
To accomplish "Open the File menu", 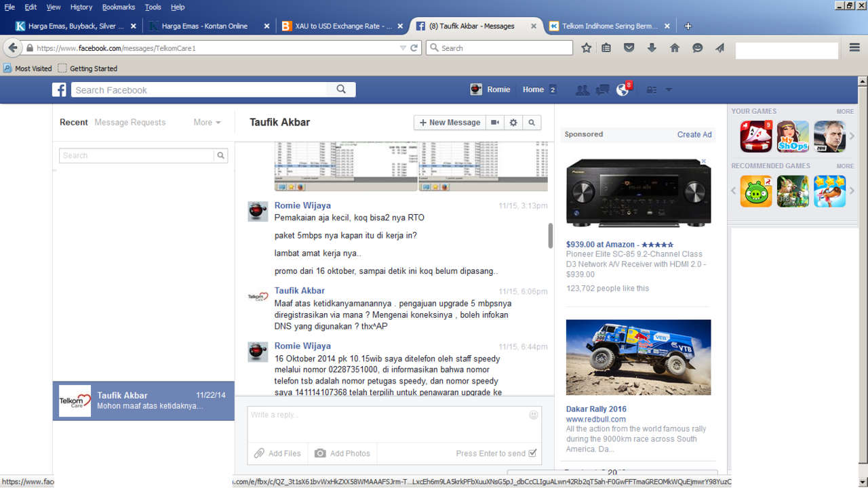I will pyautogui.click(x=9, y=7).
